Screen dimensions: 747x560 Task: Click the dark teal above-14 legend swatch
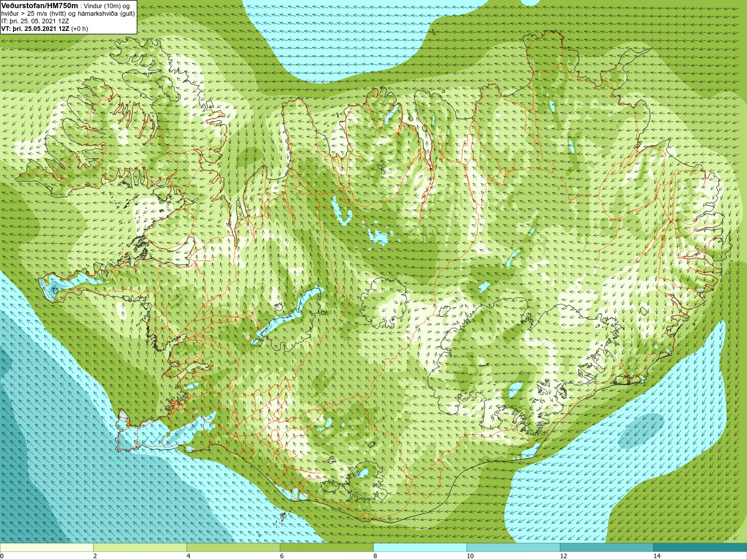[x=700, y=548]
